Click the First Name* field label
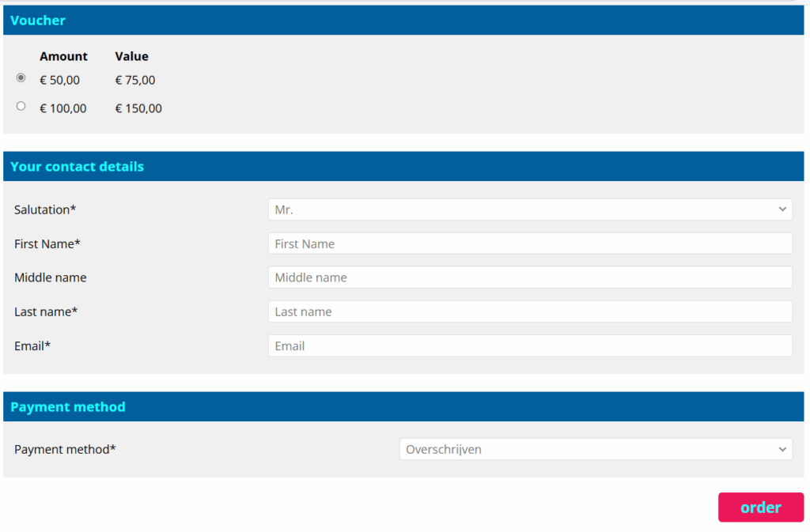 click(47, 243)
